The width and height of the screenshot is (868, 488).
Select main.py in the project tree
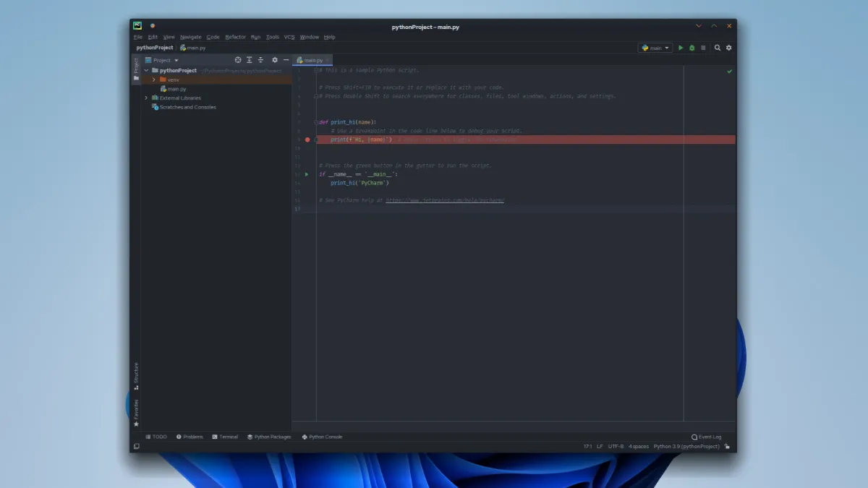[x=176, y=89]
